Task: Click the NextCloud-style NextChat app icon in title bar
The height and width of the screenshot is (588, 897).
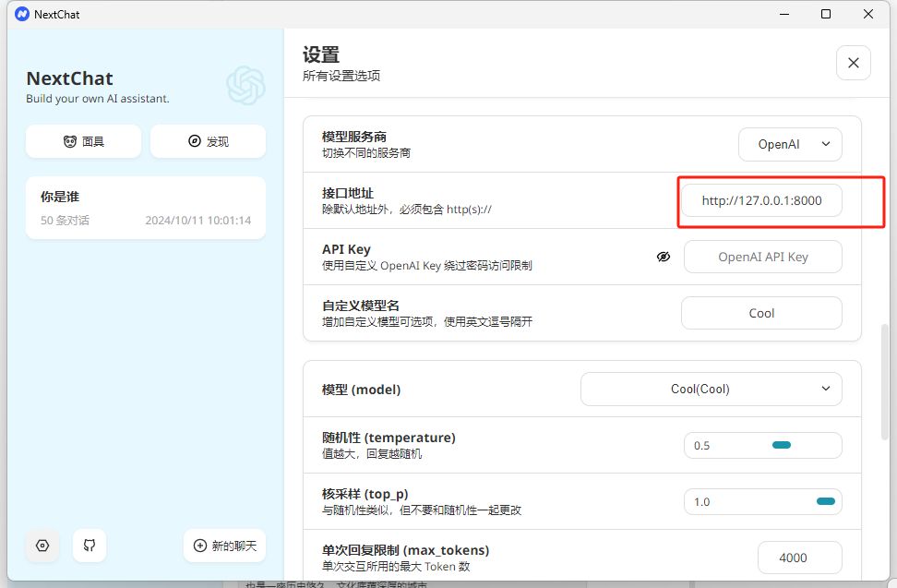Action: (22, 14)
